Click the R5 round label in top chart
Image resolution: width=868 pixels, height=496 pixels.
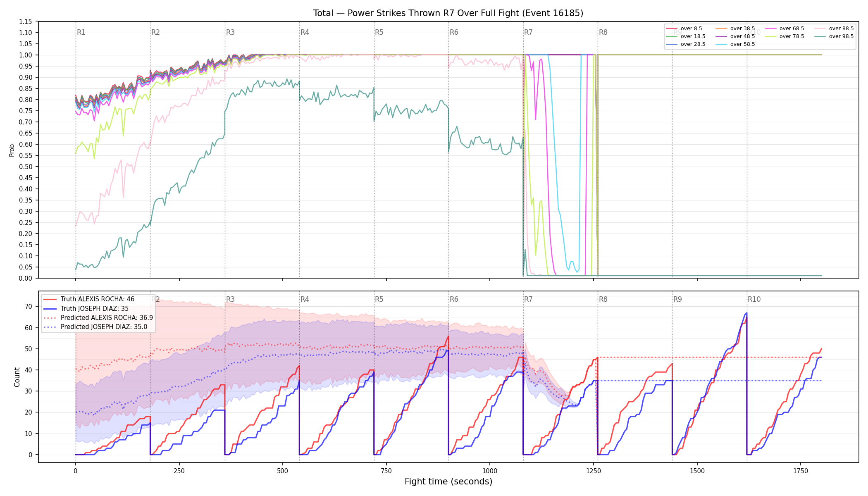pos(379,32)
